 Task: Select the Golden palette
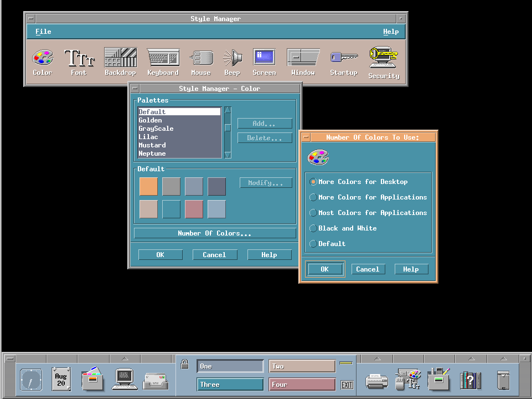tap(179, 120)
